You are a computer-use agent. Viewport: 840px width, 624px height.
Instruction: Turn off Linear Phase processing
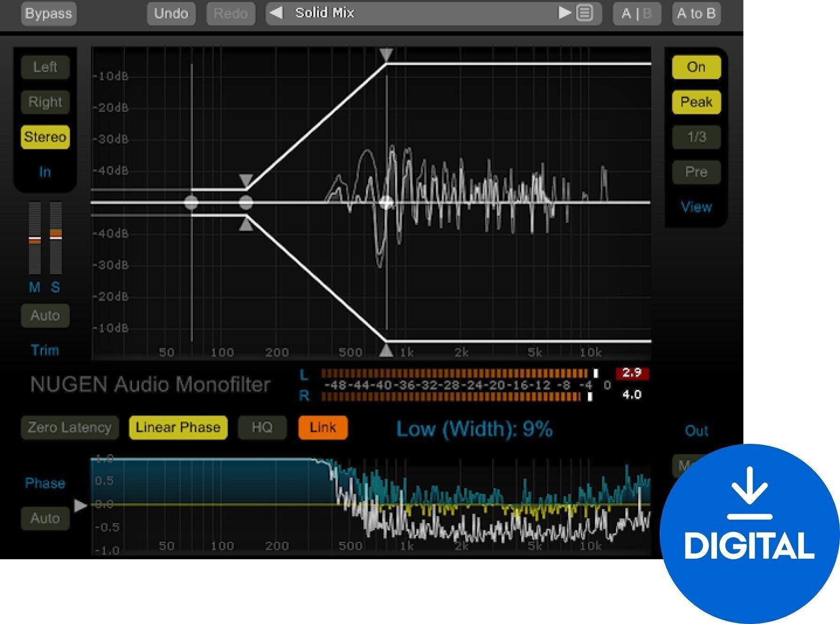(177, 427)
